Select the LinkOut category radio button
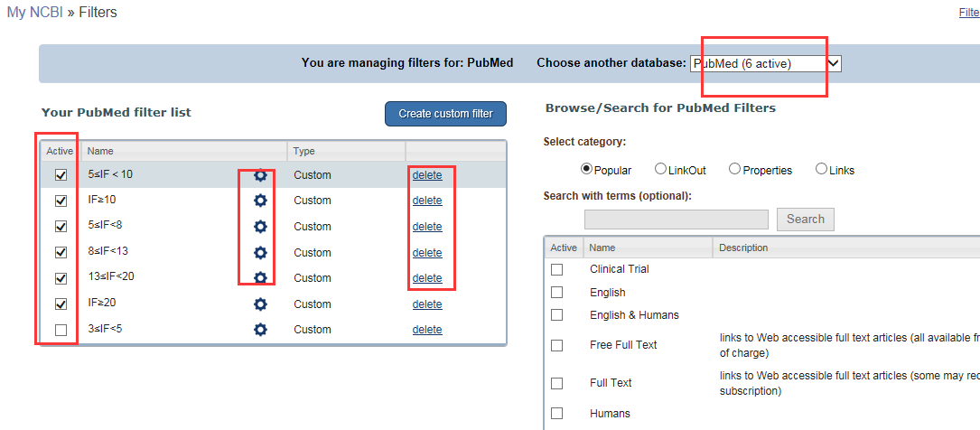980x430 pixels. (x=660, y=169)
